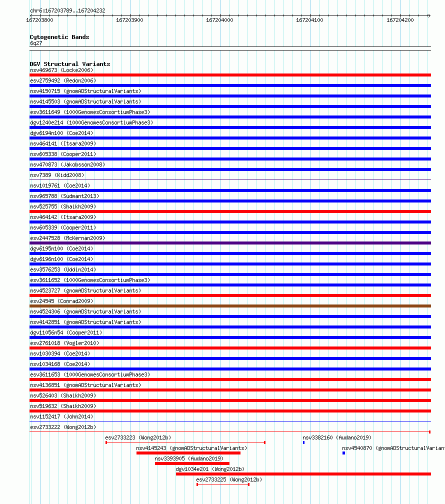Click nsv1152417 (John2014) label
Screen dimensions: 445x504
coord(61,416)
